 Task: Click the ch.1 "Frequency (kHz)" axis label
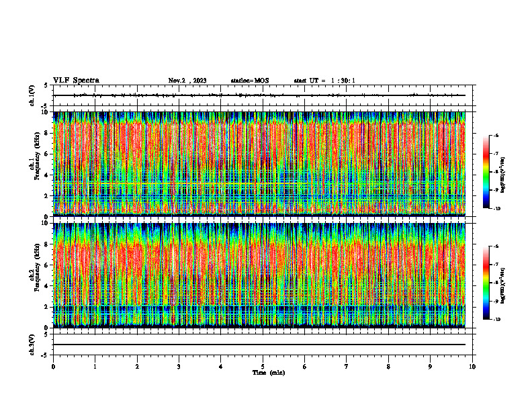pos(37,156)
